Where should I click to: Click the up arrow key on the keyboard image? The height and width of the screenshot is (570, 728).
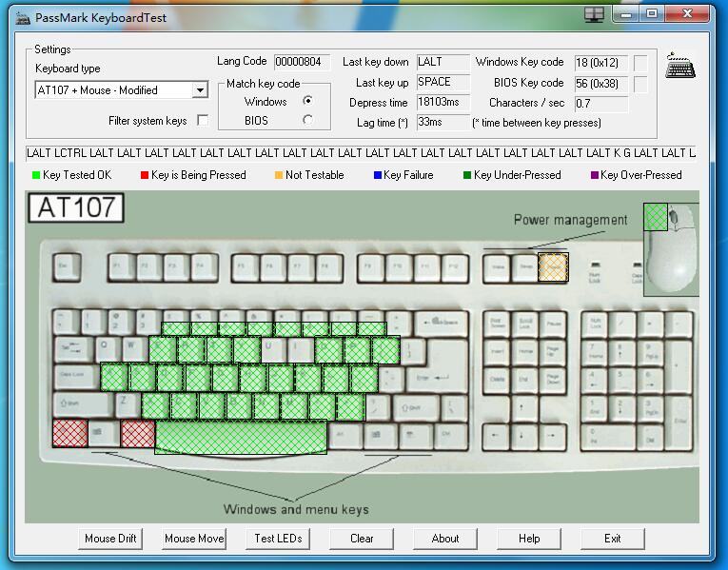(x=524, y=409)
